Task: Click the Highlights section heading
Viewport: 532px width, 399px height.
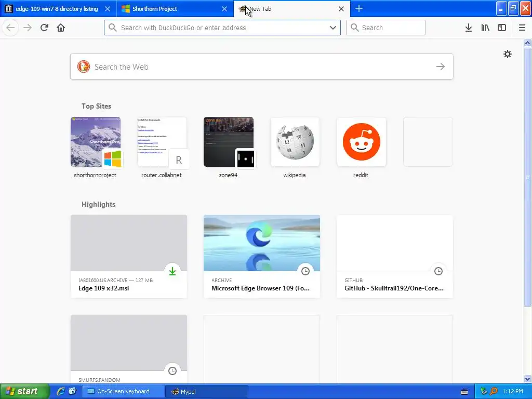Action: 98,204
